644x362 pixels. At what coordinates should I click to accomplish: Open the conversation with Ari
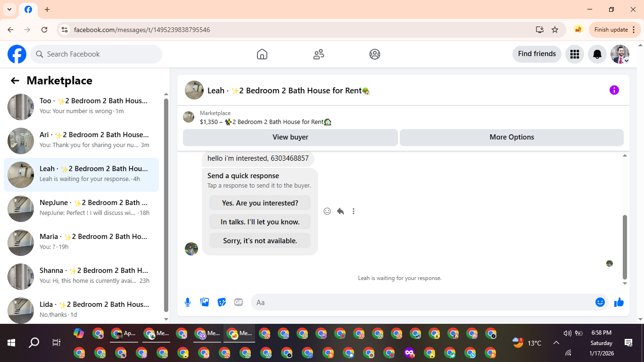click(x=81, y=141)
